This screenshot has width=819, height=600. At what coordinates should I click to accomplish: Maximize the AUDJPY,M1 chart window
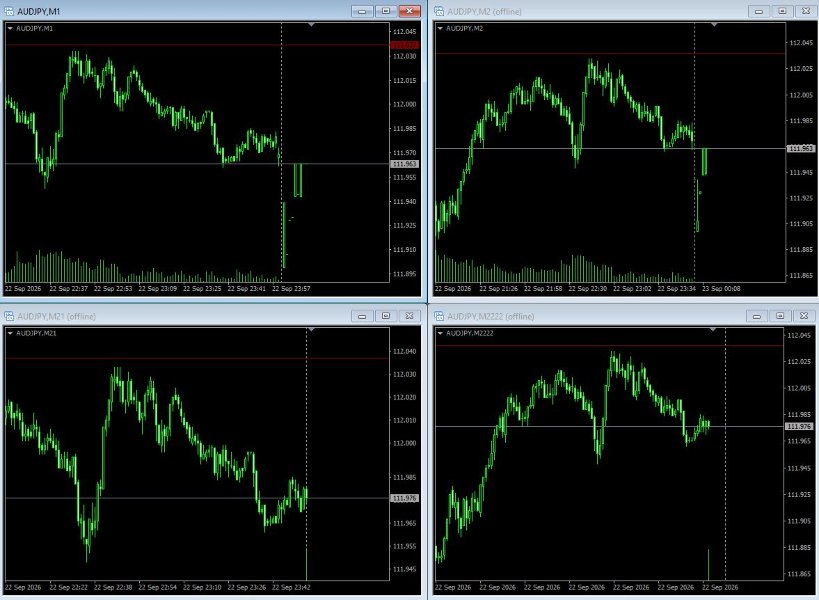pyautogui.click(x=386, y=11)
